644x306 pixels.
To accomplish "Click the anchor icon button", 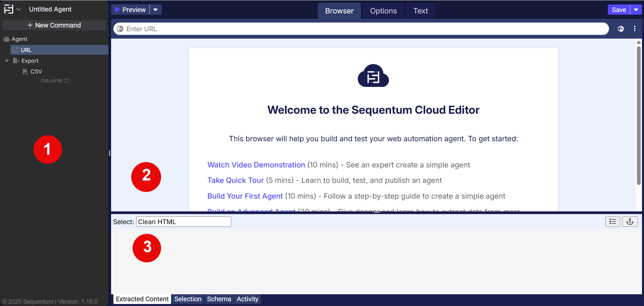I will pos(630,221).
